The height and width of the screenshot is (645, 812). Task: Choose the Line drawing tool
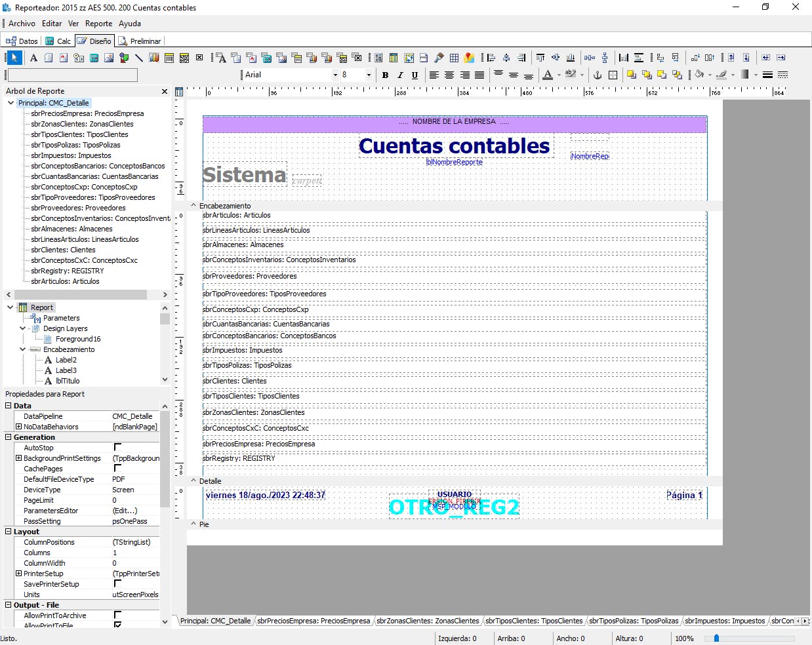139,58
